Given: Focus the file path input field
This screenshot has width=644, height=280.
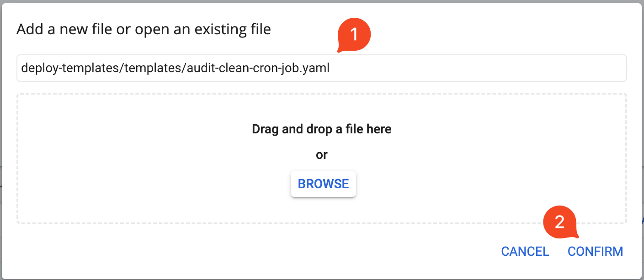Looking at the screenshot, I should pos(321,68).
